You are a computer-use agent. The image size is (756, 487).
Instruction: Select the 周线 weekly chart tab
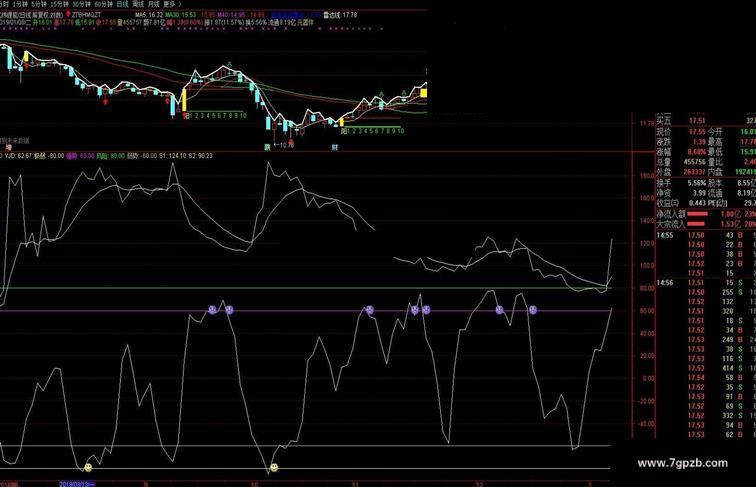138,4
